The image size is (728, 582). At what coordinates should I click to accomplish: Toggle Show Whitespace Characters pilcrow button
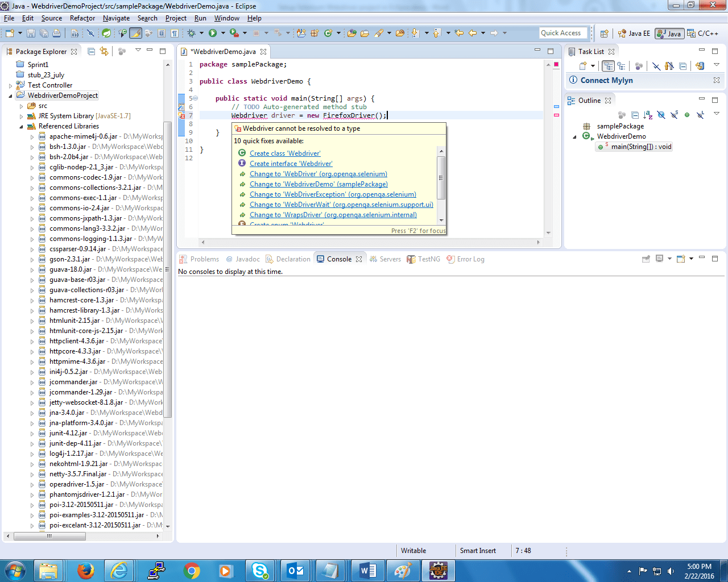tap(175, 34)
